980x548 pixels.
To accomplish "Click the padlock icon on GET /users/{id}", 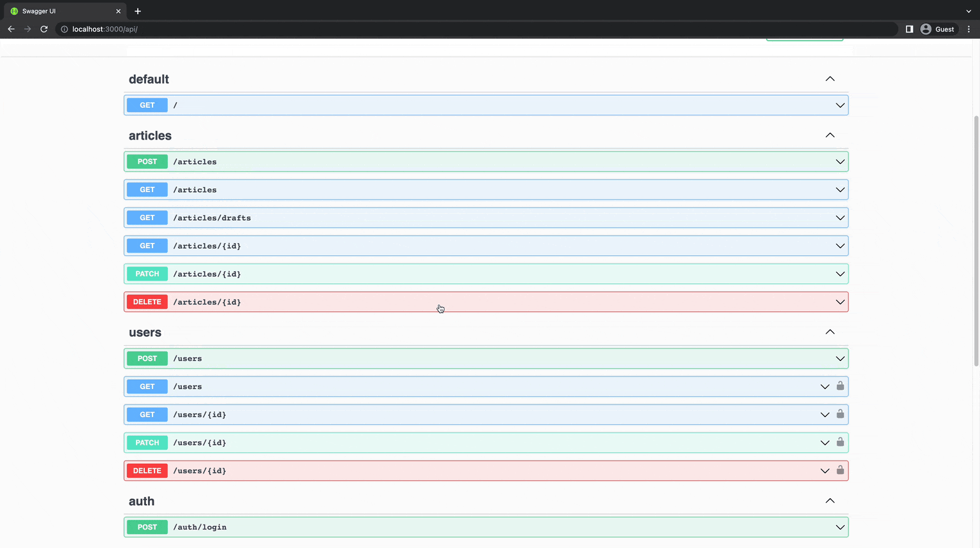I will [x=840, y=414].
